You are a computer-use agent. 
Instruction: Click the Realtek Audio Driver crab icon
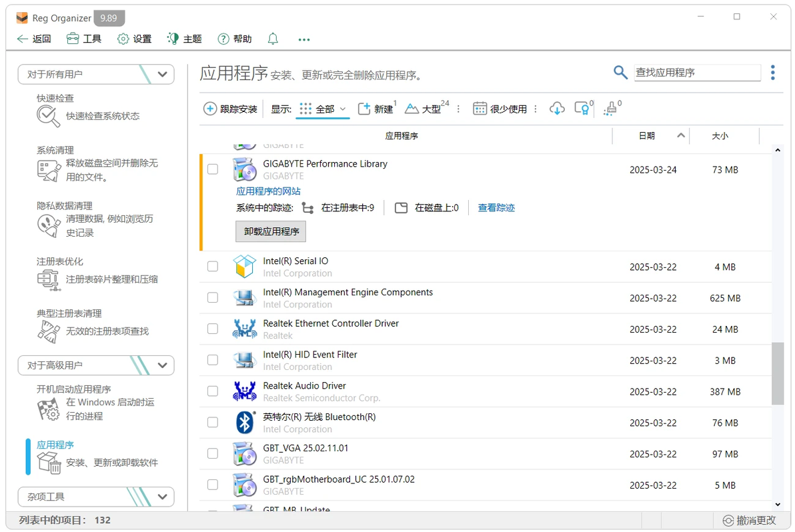pos(244,391)
